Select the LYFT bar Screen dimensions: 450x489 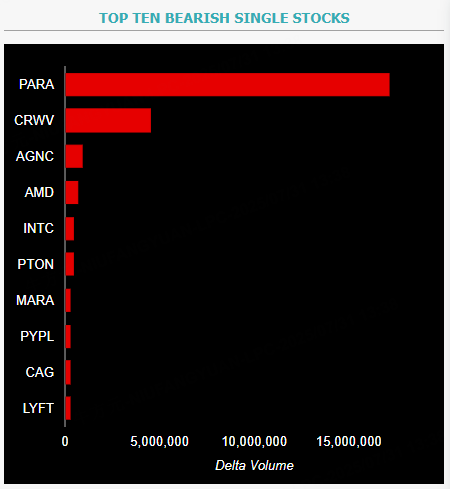(68, 408)
